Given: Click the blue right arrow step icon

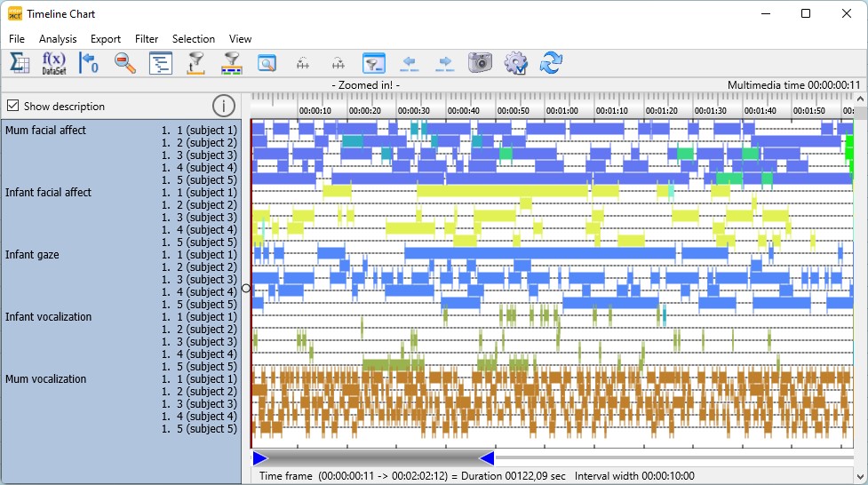Looking at the screenshot, I should (x=444, y=64).
